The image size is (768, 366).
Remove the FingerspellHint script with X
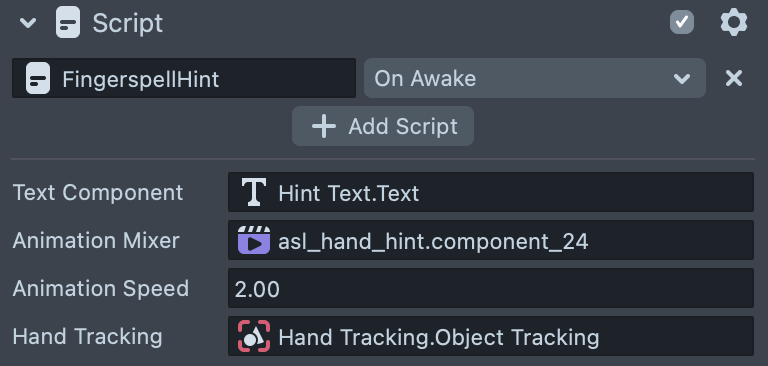pyautogui.click(x=734, y=78)
